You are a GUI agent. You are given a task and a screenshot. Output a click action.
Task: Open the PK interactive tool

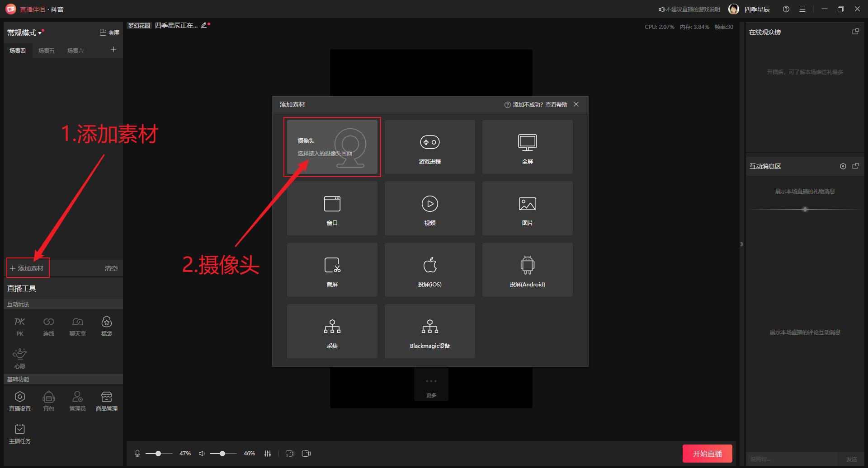(20, 326)
